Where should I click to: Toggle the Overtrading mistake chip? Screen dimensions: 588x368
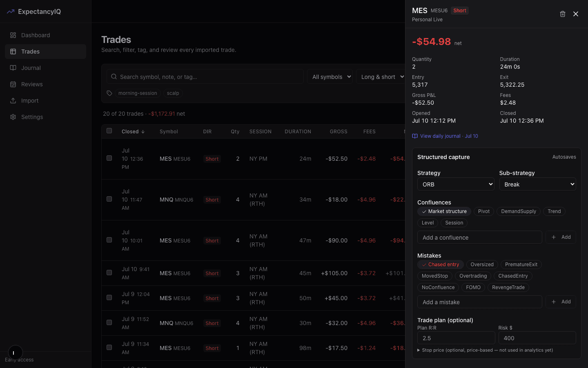(x=473, y=276)
